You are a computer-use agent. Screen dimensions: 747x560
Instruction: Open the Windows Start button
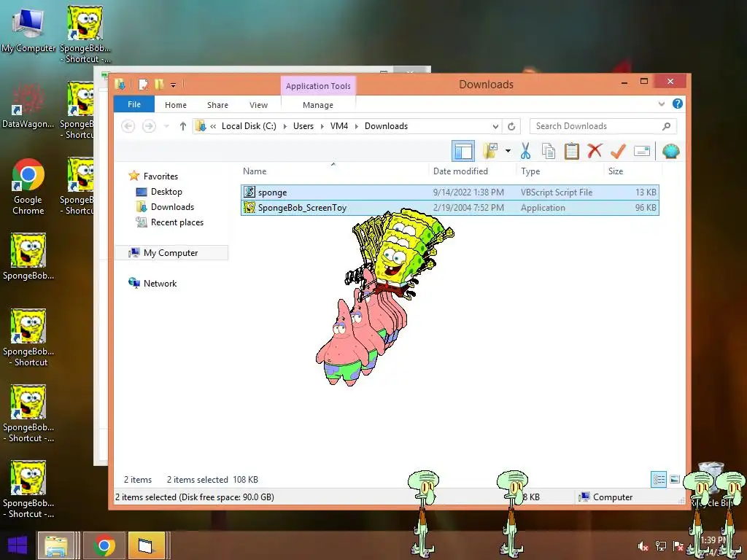coord(18,545)
